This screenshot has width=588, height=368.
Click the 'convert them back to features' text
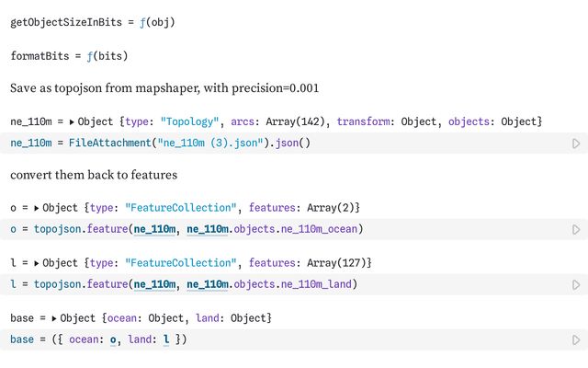tap(94, 175)
